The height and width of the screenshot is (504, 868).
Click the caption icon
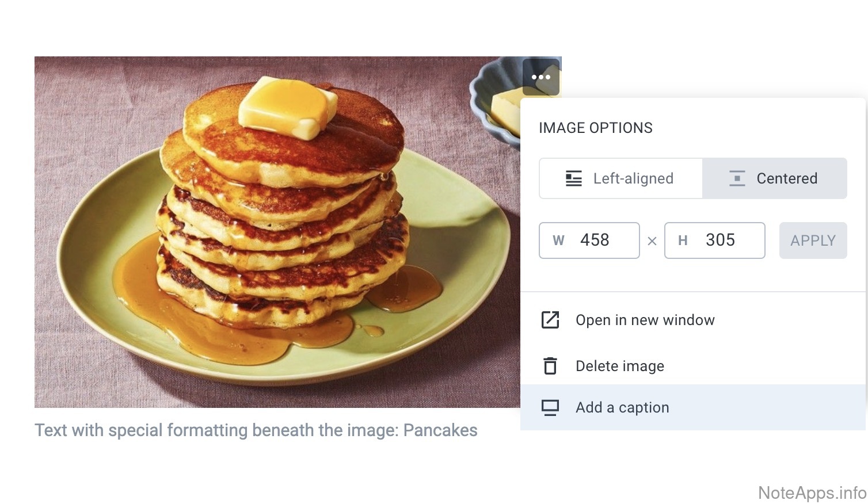coord(550,407)
